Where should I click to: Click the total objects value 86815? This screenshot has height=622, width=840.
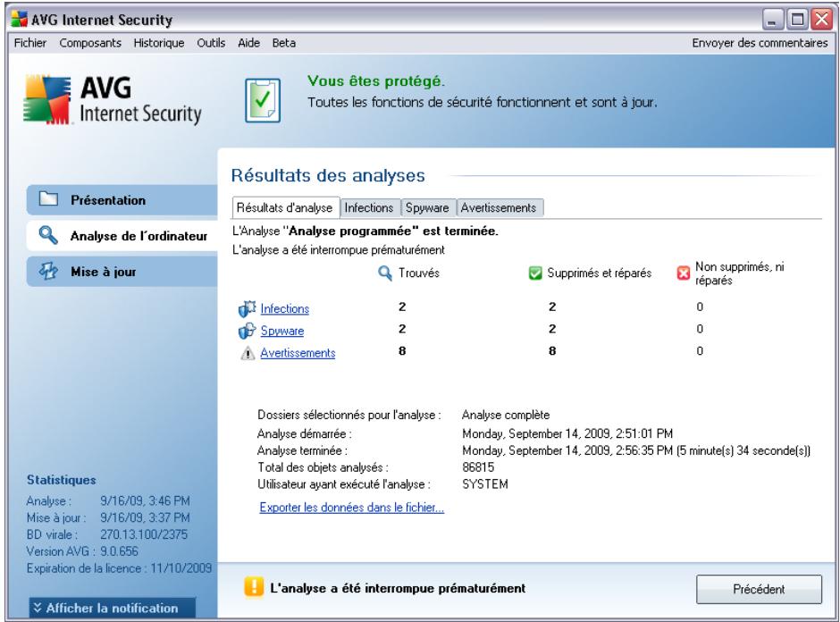pos(478,467)
